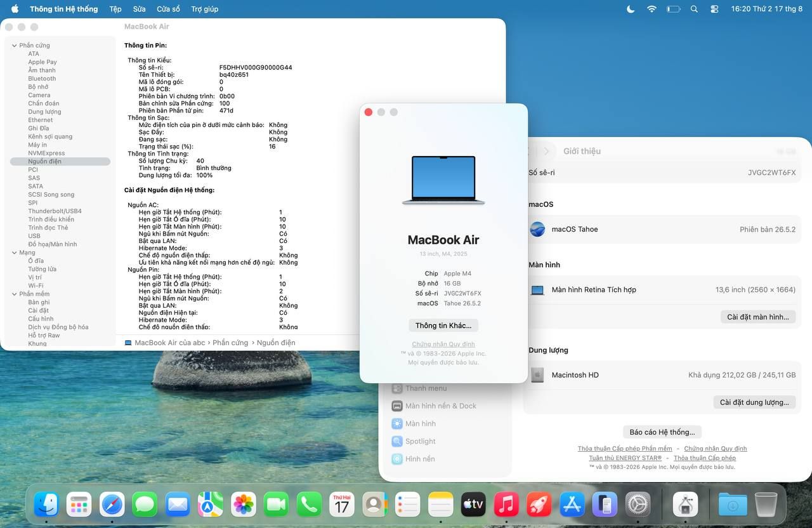Image resolution: width=812 pixels, height=528 pixels.
Task: Click Cài đặt màn hình button
Action: (x=758, y=317)
